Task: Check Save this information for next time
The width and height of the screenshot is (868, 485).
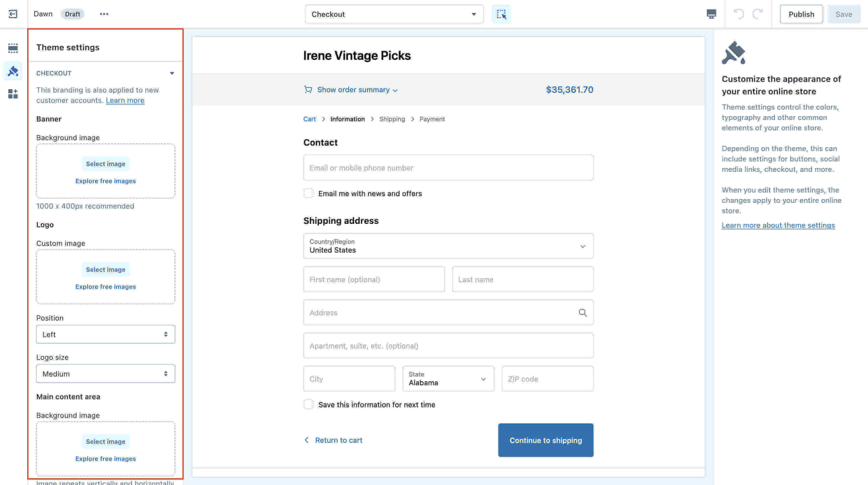Action: pyautogui.click(x=308, y=404)
